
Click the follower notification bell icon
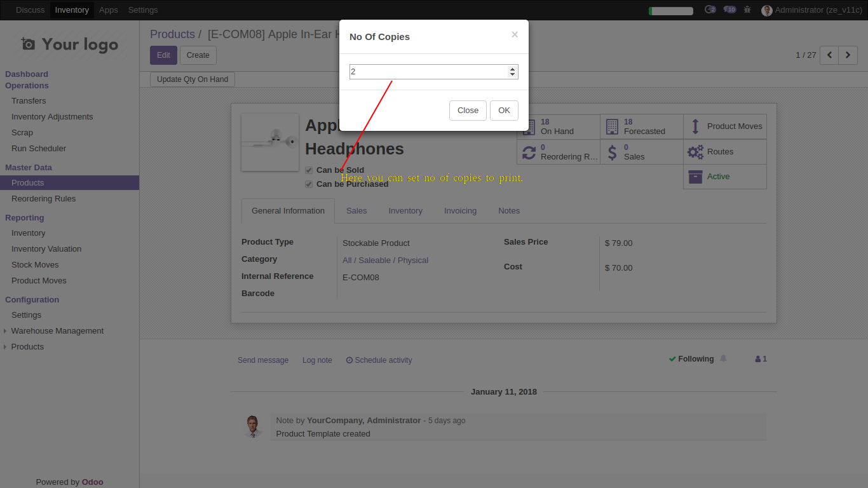point(723,359)
